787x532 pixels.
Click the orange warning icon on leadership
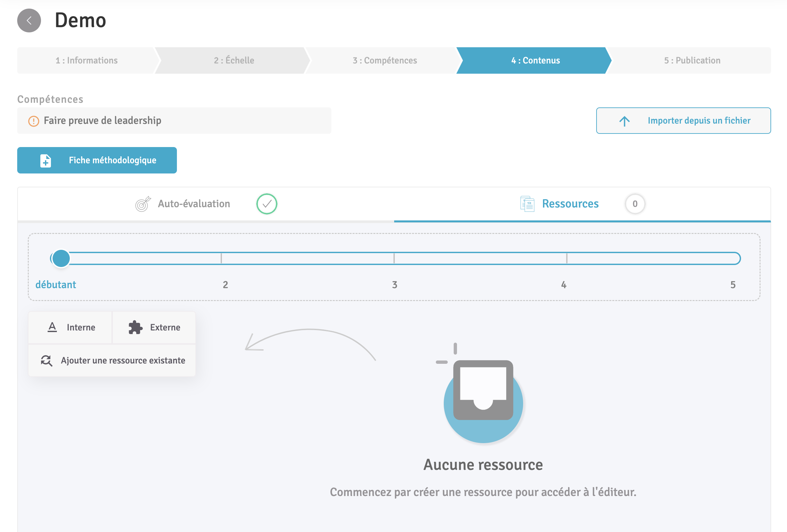pyautogui.click(x=33, y=121)
